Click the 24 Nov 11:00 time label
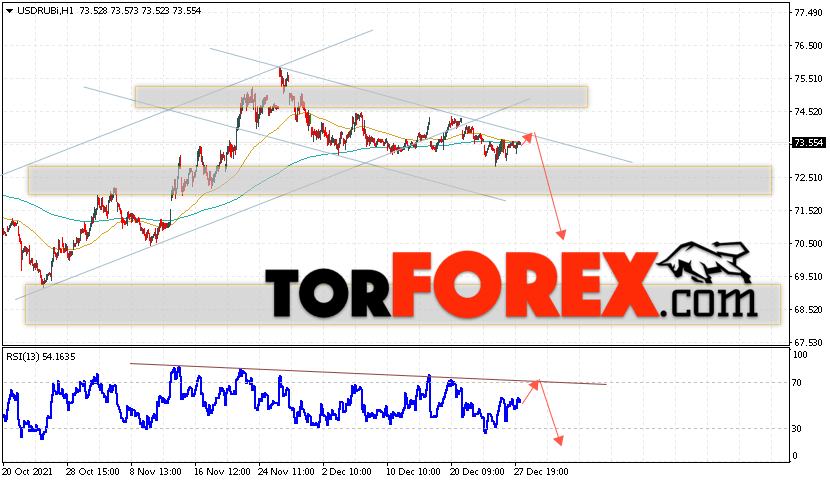The width and height of the screenshot is (830, 483). pos(286,472)
